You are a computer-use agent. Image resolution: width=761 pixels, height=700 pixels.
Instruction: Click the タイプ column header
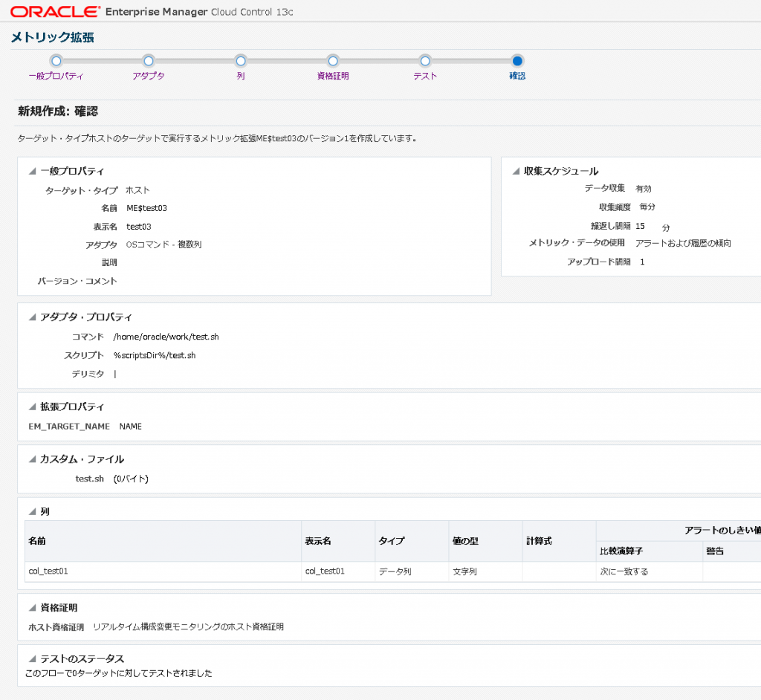tap(412, 541)
